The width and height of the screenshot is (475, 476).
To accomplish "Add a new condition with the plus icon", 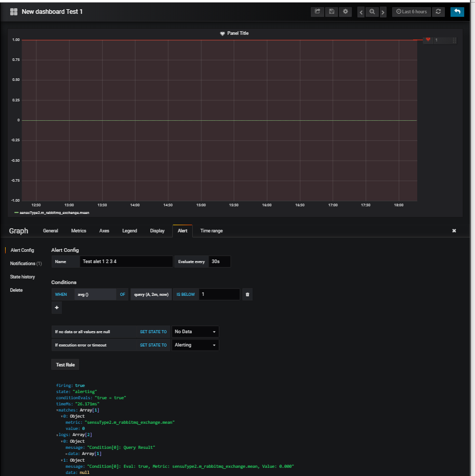I will [x=56, y=308].
